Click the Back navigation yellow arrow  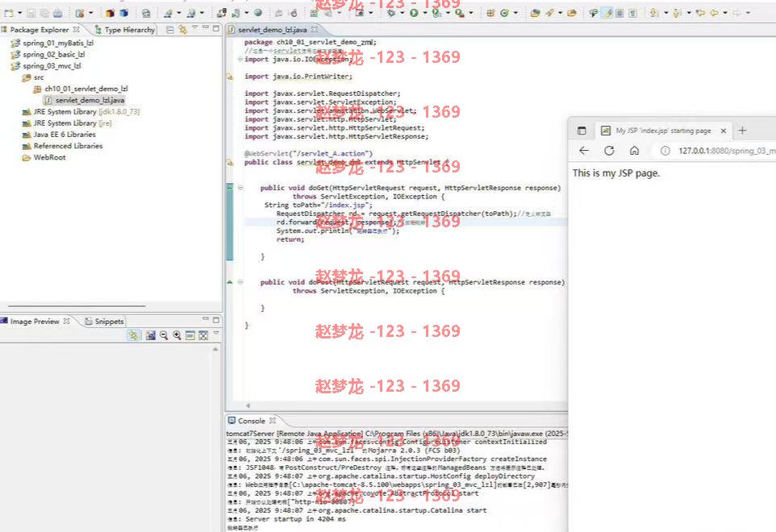point(714,13)
